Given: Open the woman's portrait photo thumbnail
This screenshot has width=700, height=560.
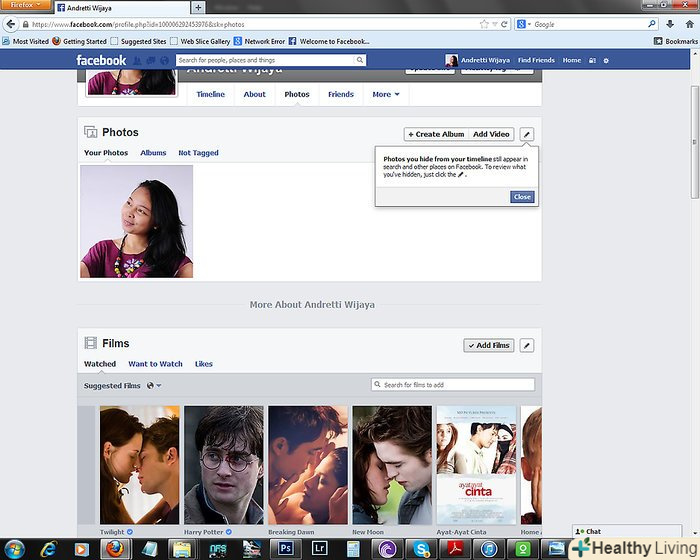Looking at the screenshot, I should tap(137, 221).
